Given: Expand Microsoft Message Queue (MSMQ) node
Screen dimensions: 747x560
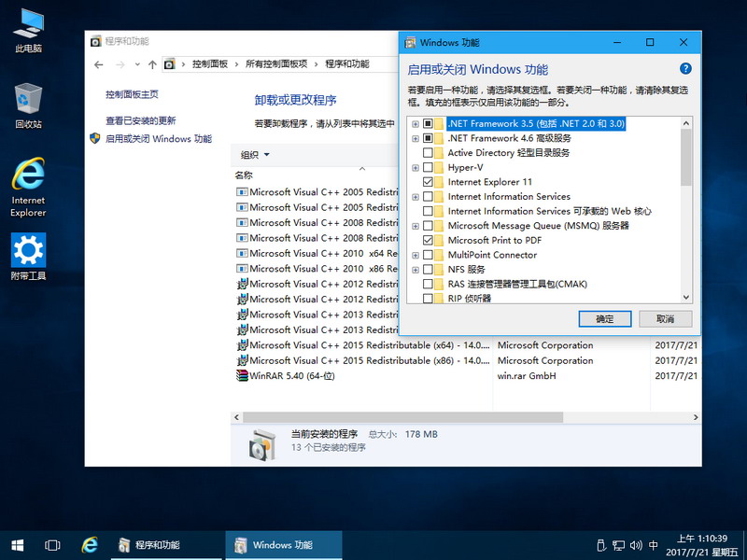Looking at the screenshot, I should coord(416,226).
